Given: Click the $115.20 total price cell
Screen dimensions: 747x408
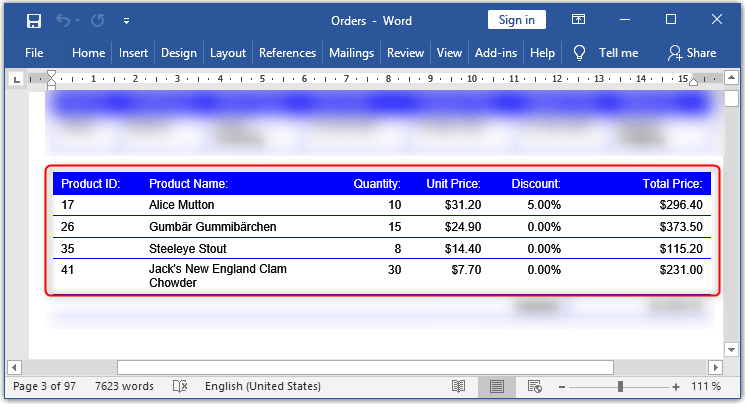Looking at the screenshot, I should (681, 249).
